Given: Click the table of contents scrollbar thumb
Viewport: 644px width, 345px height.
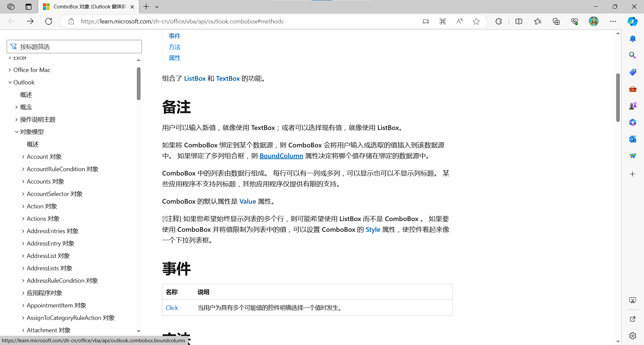Looking at the screenshot, I should click(139, 83).
